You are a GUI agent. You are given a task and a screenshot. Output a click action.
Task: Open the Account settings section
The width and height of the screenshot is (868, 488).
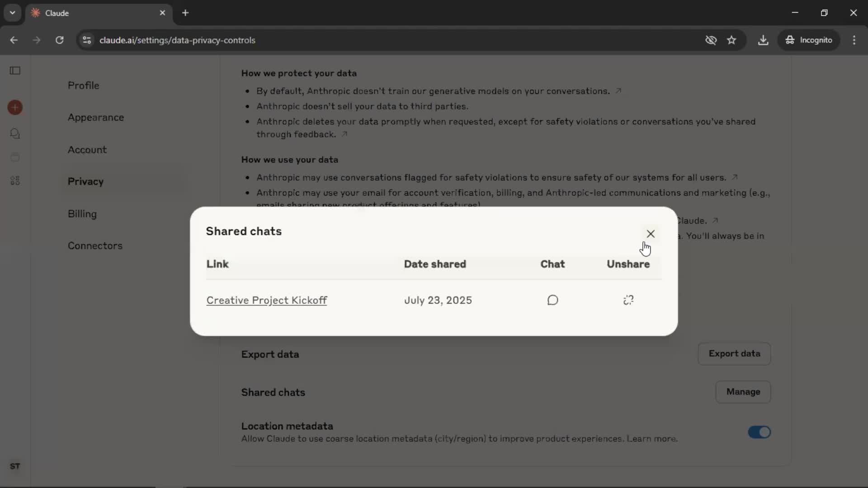tap(87, 150)
